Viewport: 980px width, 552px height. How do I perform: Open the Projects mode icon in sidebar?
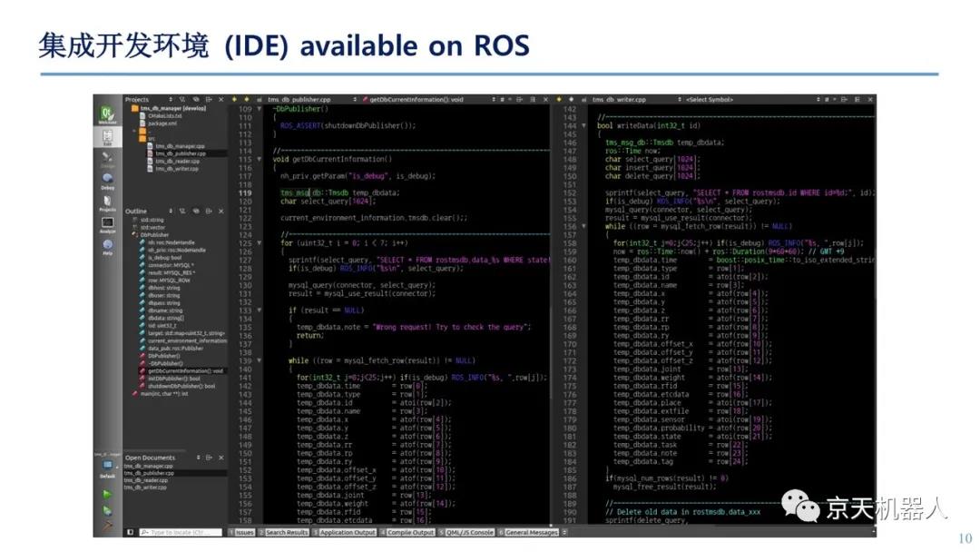point(107,203)
